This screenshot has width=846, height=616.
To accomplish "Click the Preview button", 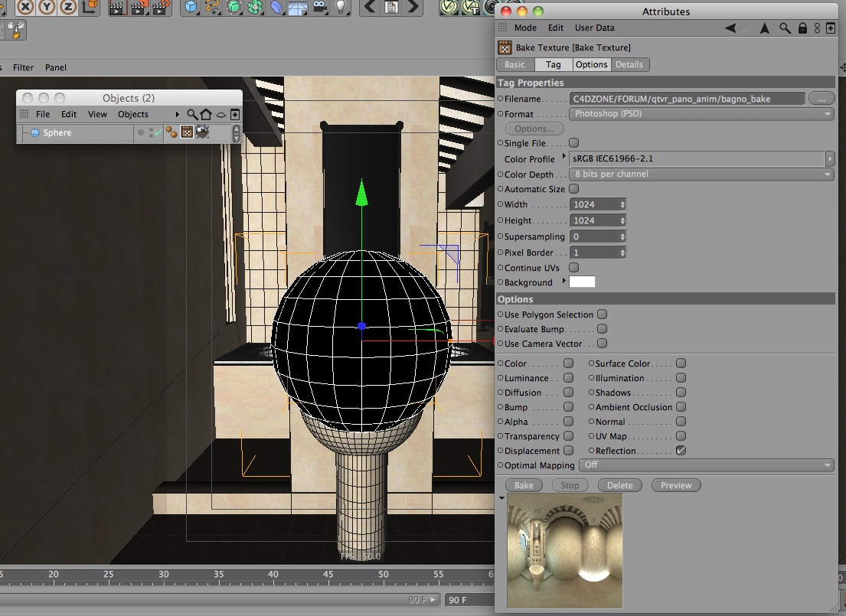I will coord(676,485).
